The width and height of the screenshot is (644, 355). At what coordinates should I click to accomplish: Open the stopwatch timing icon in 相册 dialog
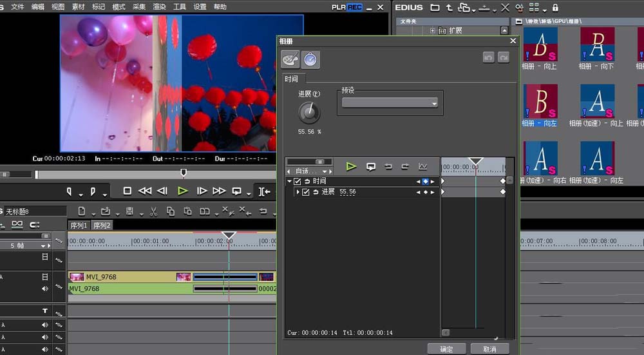[310, 59]
